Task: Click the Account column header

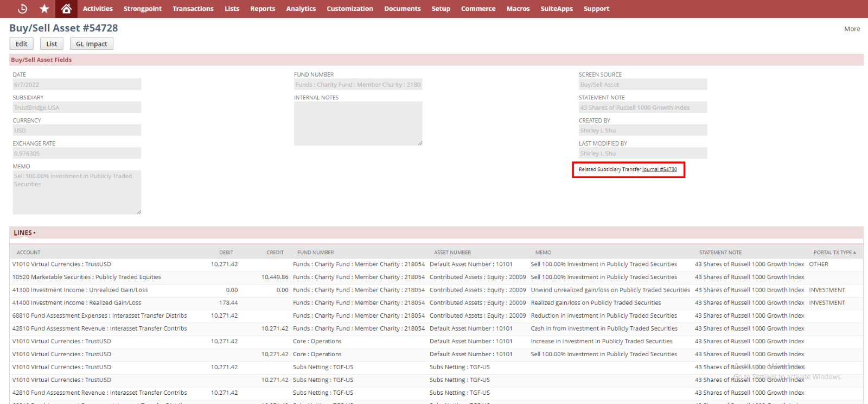Action: pyautogui.click(x=29, y=252)
